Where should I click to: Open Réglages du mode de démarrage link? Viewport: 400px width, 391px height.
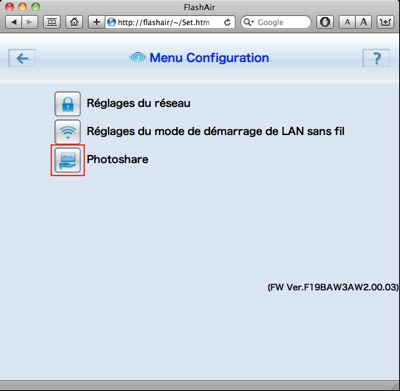(215, 131)
